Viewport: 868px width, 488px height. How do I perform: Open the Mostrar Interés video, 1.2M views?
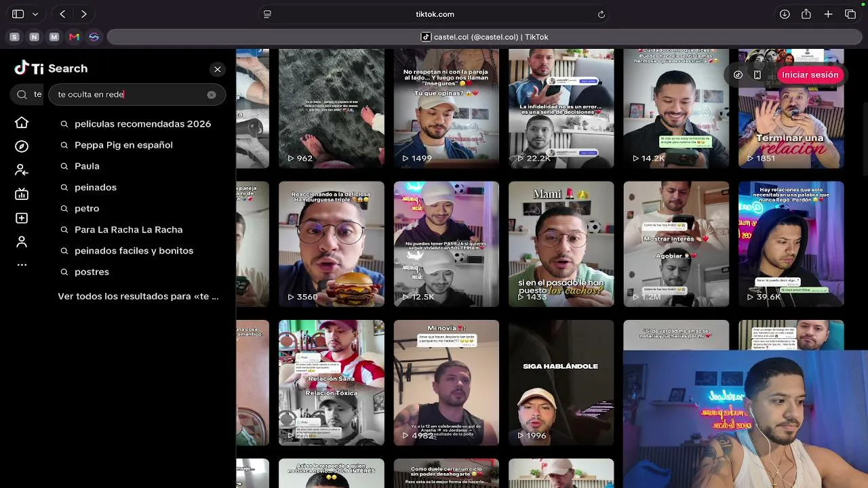click(x=676, y=244)
